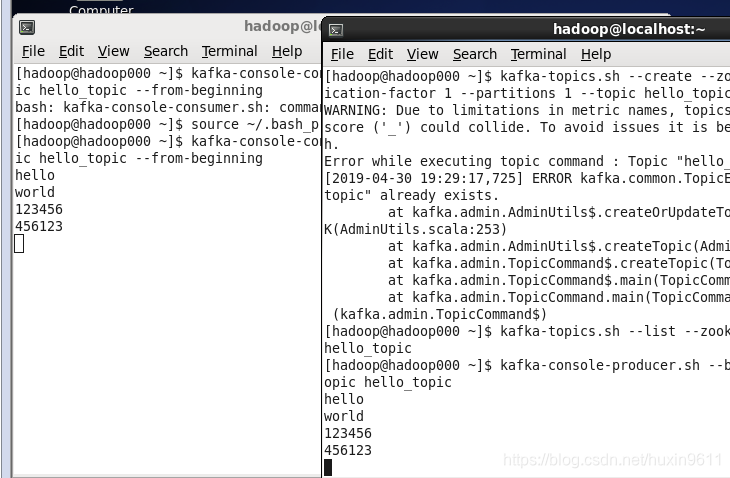The height and width of the screenshot is (478, 730).
Task: Click 'at kafka.admin.AdminUtils$.createOrUpdateTo' line
Action: point(558,212)
